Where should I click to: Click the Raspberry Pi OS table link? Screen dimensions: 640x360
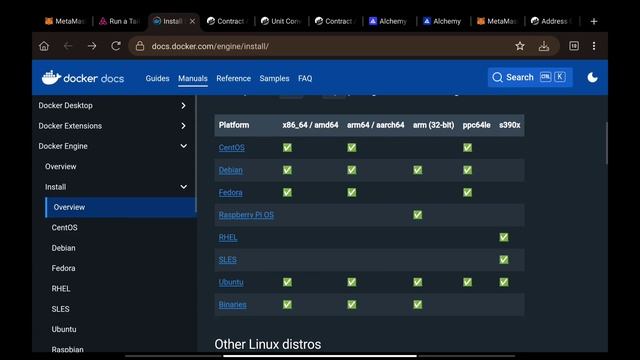(246, 215)
